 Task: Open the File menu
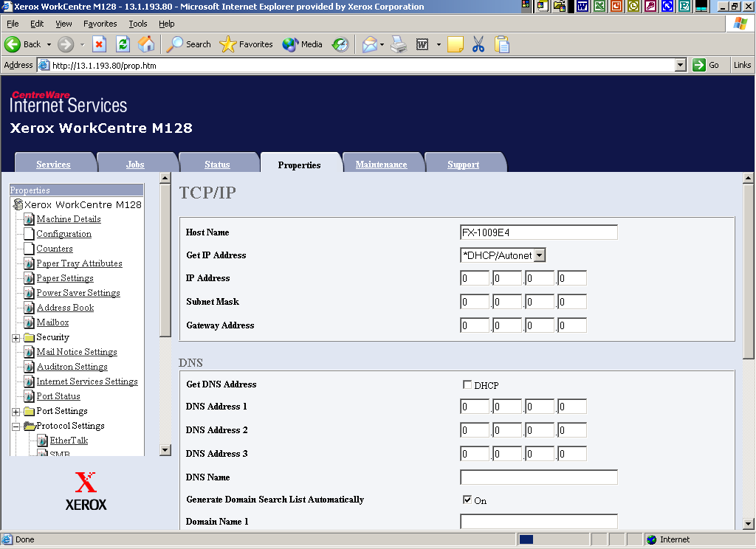(13, 24)
